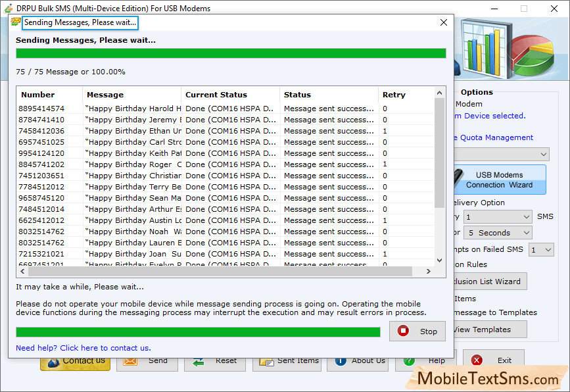This screenshot has width=570, height=392.
Task: Close the Sending Messages dialog
Action: click(444, 22)
